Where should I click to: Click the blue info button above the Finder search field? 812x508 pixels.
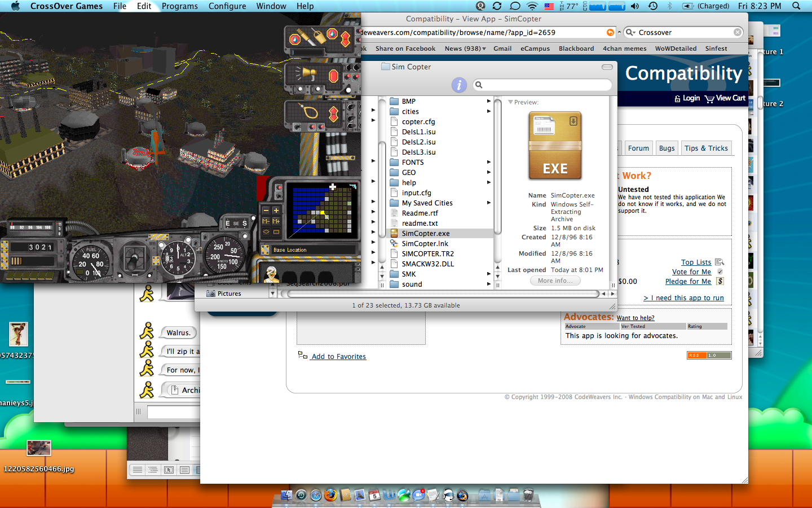pyautogui.click(x=460, y=85)
